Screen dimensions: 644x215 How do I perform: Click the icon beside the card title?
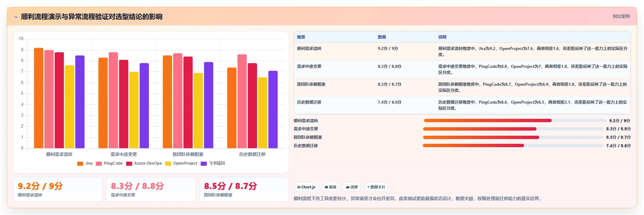pyautogui.click(x=16, y=17)
